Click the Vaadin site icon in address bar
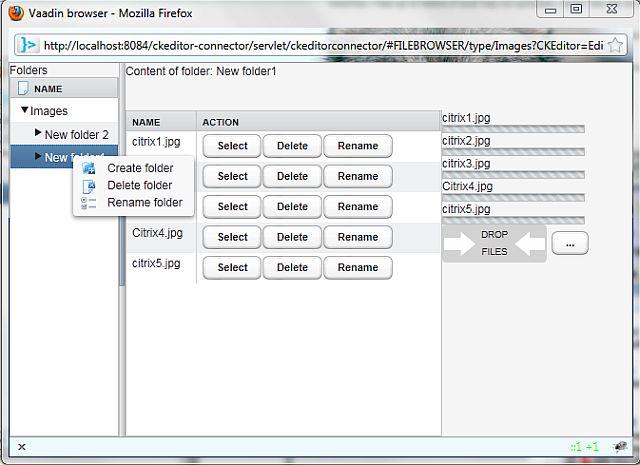640x465 pixels. tap(29, 45)
